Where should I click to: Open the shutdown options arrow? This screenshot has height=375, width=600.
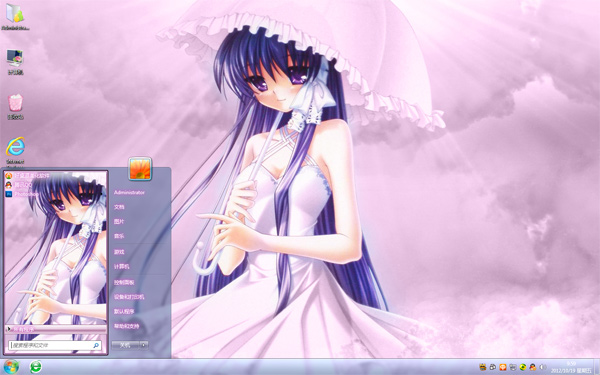144,345
